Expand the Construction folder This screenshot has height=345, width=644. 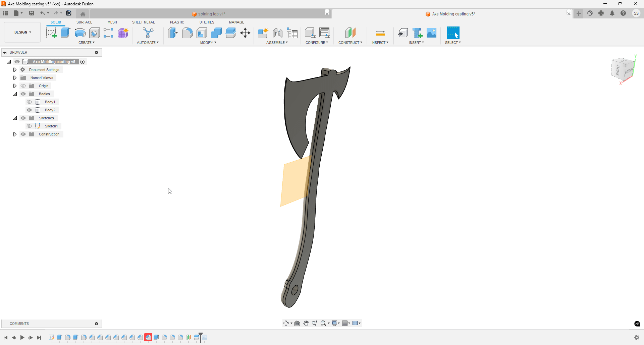click(15, 134)
